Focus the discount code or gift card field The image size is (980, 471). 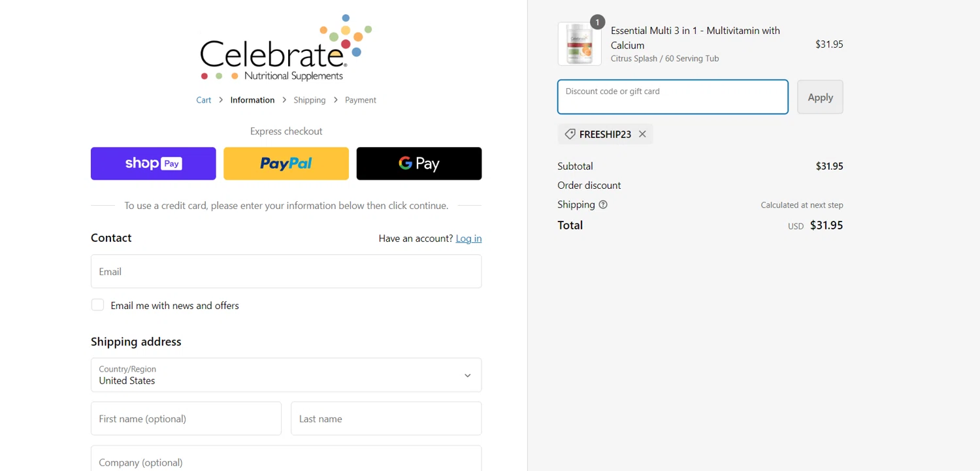pos(673,97)
